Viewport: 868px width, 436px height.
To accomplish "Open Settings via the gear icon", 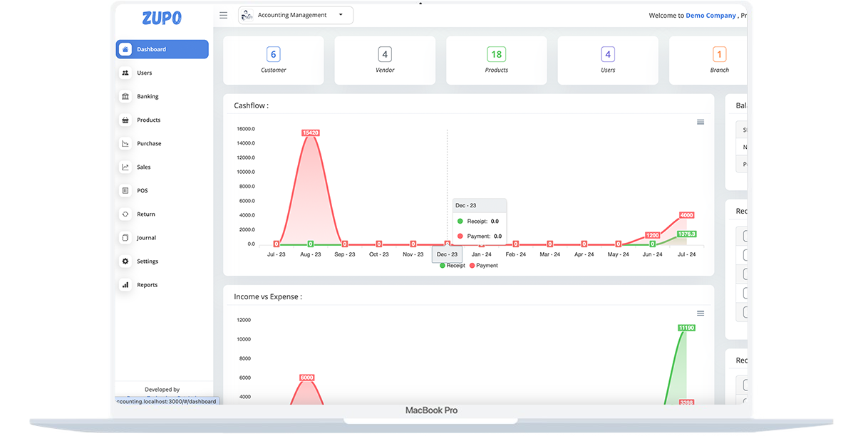I will (125, 261).
